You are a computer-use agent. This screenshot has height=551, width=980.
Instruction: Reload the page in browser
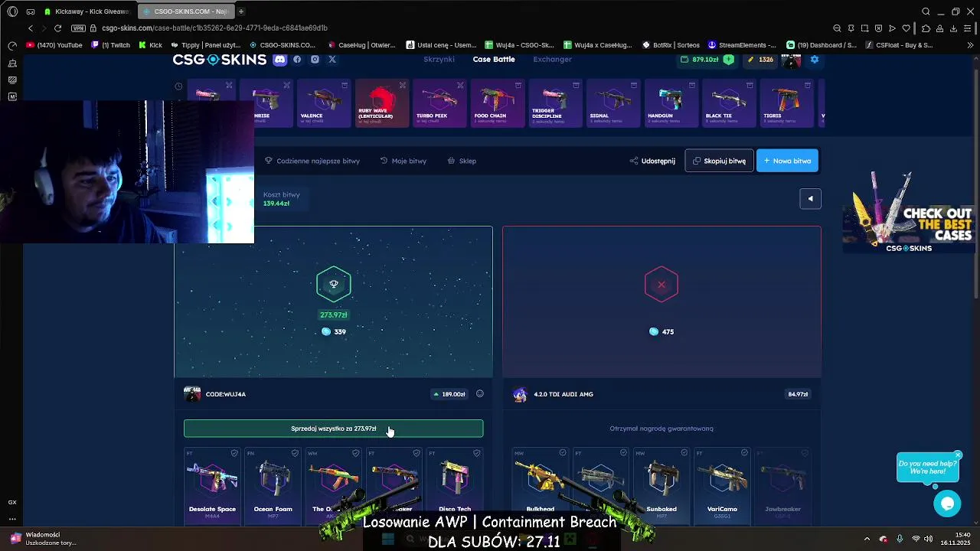coord(57,28)
